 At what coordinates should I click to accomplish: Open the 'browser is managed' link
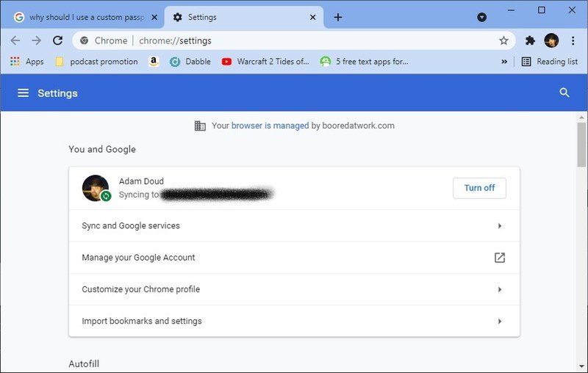coord(270,126)
